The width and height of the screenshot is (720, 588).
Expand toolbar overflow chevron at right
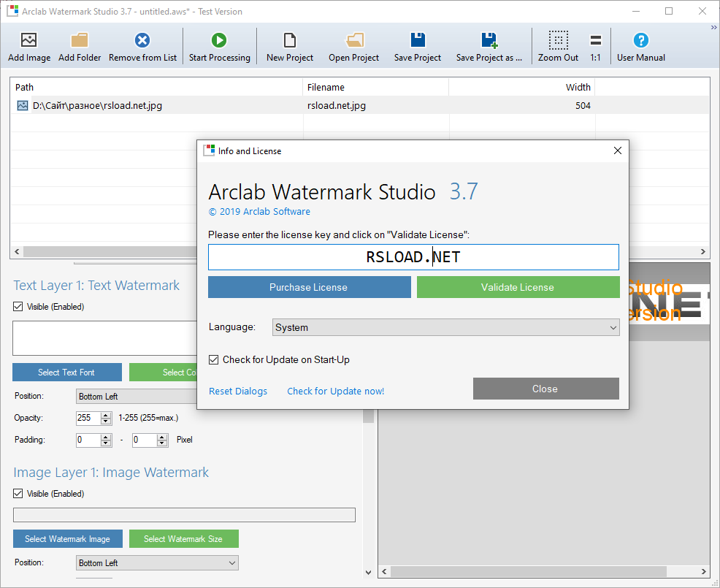pyautogui.click(x=714, y=28)
